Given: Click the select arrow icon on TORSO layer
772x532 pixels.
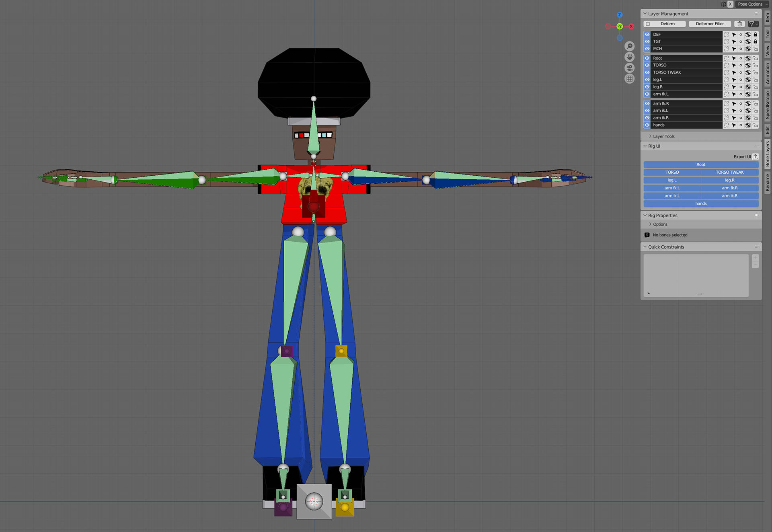Looking at the screenshot, I should [x=734, y=66].
